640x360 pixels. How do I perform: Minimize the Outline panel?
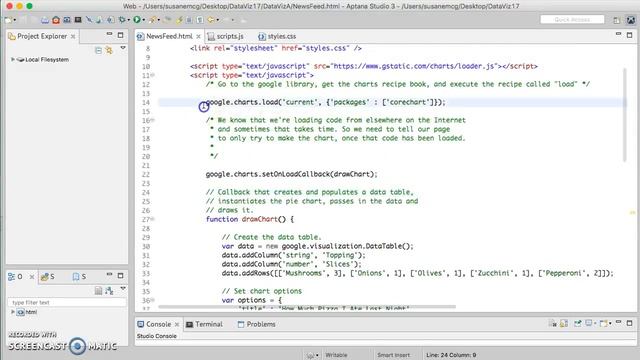[109, 275]
